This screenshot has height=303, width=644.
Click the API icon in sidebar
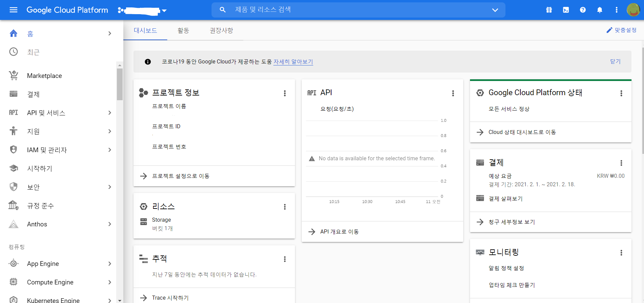coord(14,112)
